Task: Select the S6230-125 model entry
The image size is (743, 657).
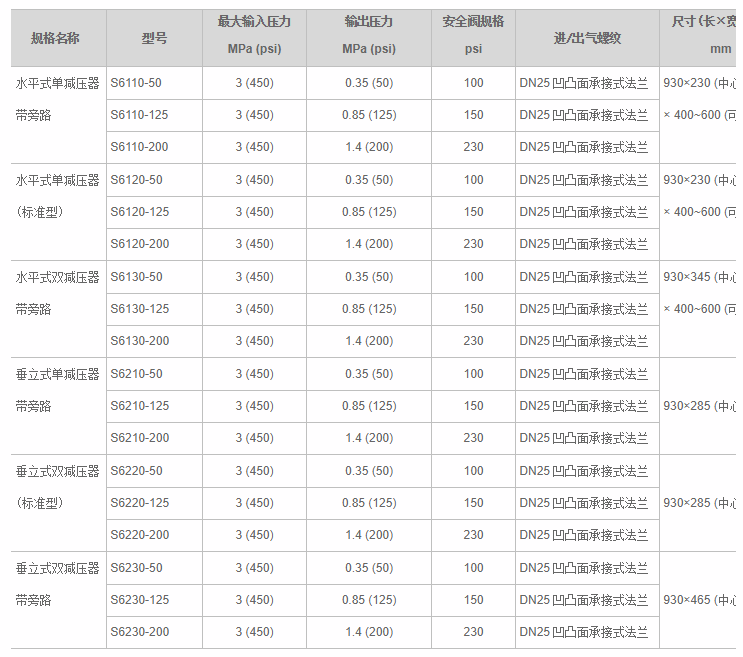Action: 139,600
